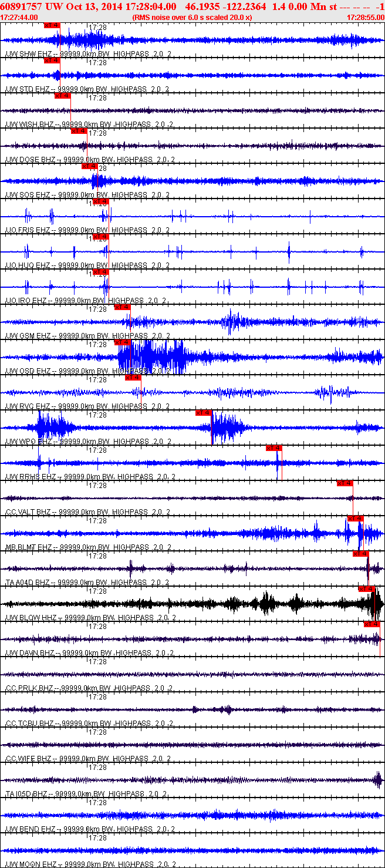Viewport: 385px width, 868px height.
Task: Select the red pick flag on UW SHW trace
Action: point(52,25)
